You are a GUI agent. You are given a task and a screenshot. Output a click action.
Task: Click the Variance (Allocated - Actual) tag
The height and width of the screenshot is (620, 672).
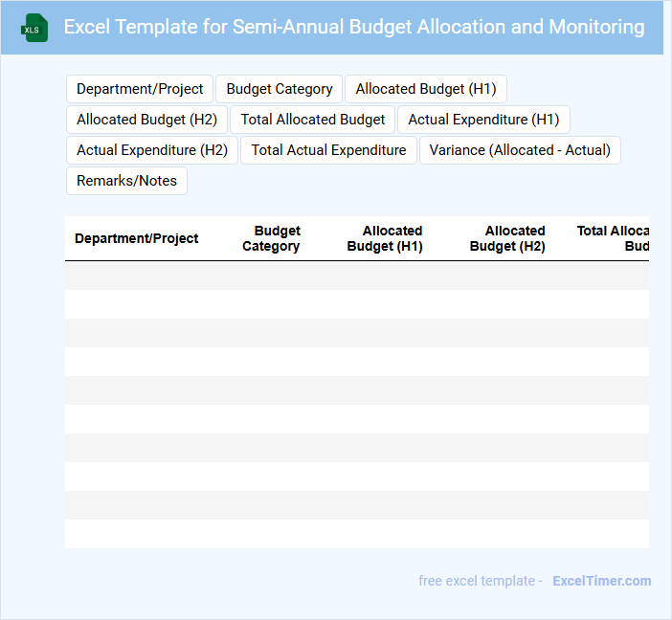(520, 150)
